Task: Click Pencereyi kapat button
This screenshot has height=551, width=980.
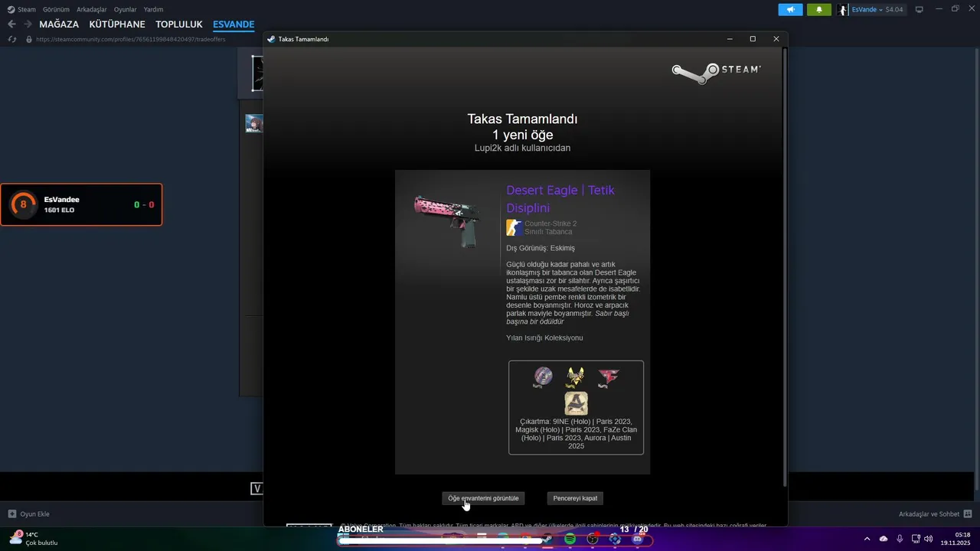Action: [575, 498]
